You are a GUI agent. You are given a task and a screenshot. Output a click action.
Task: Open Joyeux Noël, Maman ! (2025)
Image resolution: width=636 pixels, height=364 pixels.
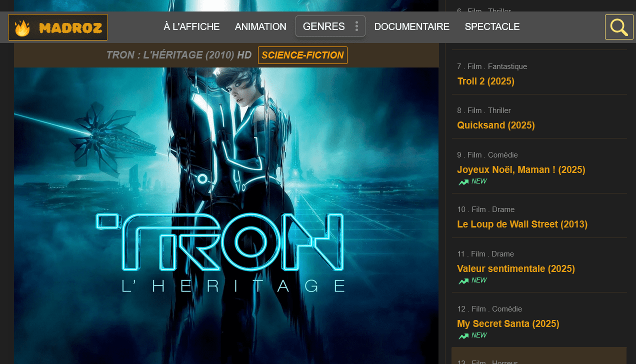pyautogui.click(x=521, y=170)
